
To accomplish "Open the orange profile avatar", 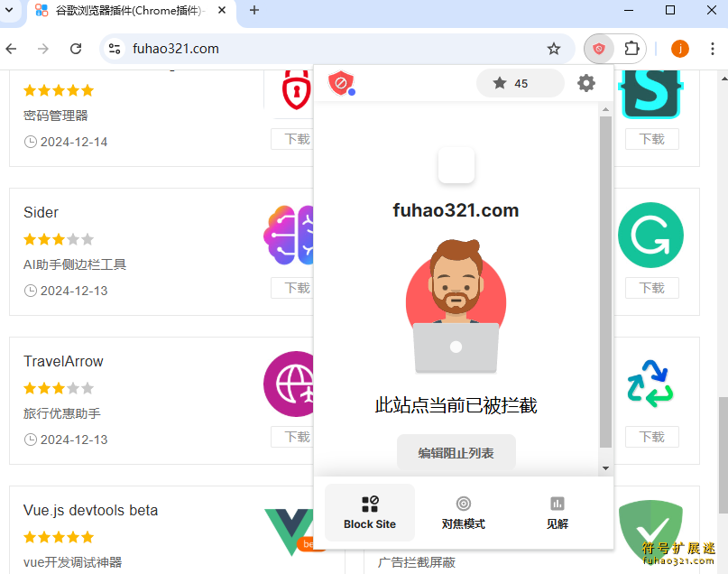I will point(679,49).
